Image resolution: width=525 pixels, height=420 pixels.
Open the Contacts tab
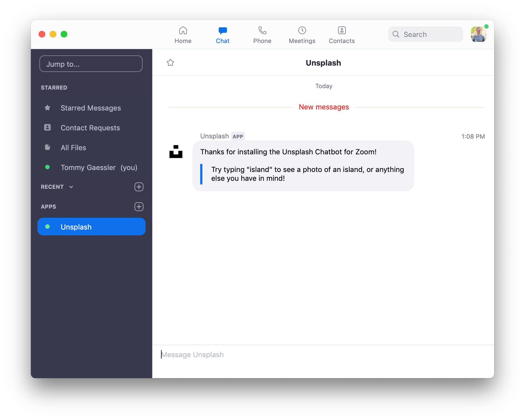[x=342, y=35]
